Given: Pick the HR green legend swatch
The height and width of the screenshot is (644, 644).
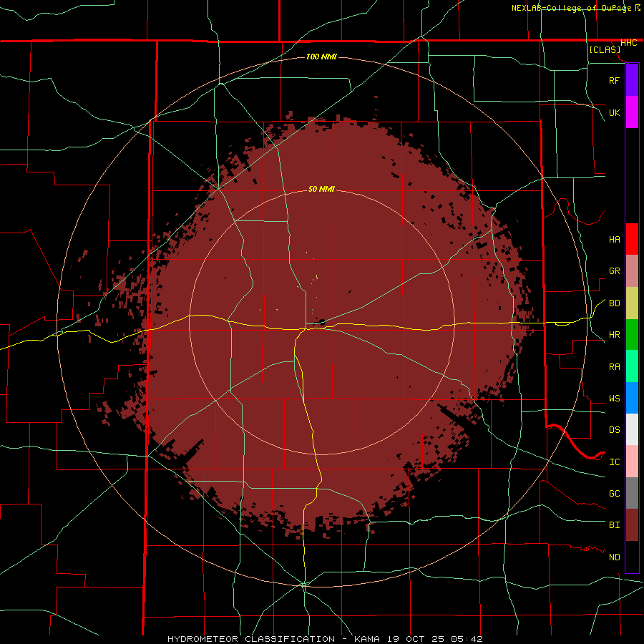Looking at the screenshot, I should 632,335.
